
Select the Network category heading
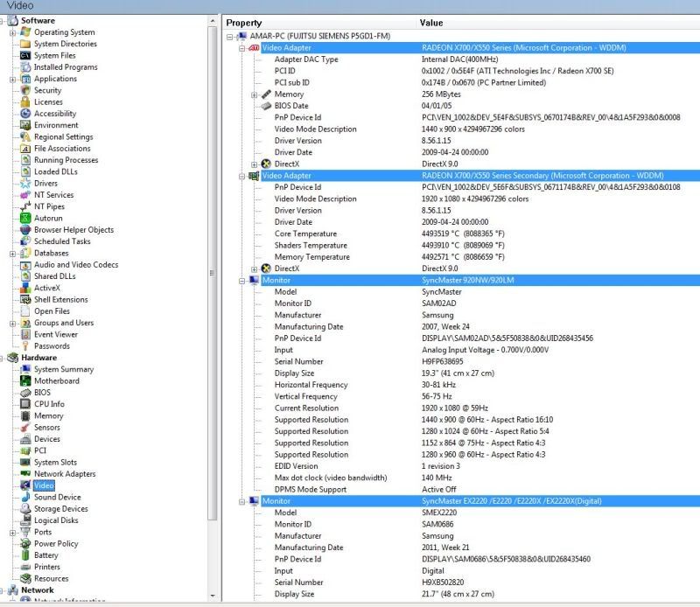(38, 590)
